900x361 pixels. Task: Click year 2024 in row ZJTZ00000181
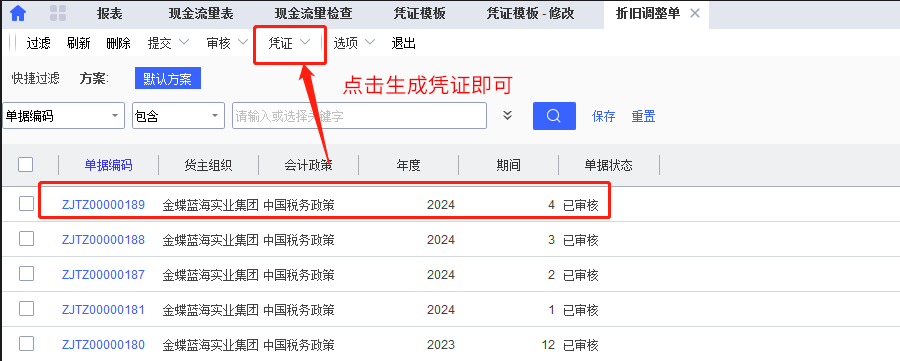click(441, 310)
